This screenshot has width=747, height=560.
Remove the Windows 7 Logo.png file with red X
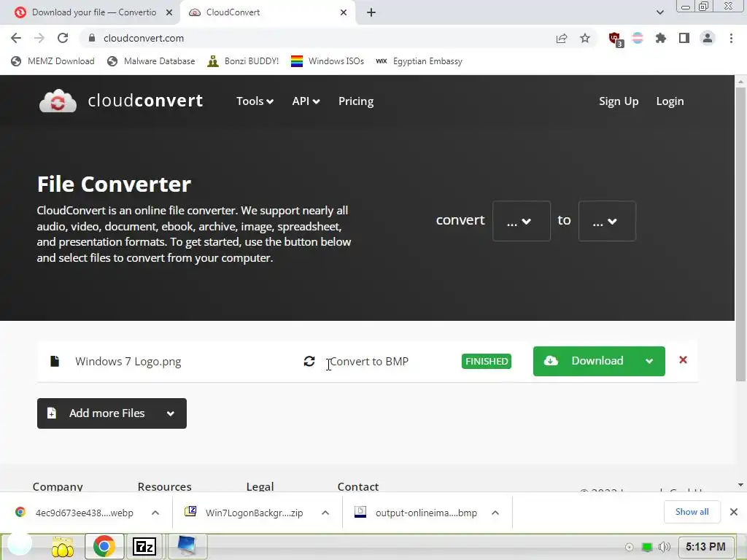click(683, 360)
